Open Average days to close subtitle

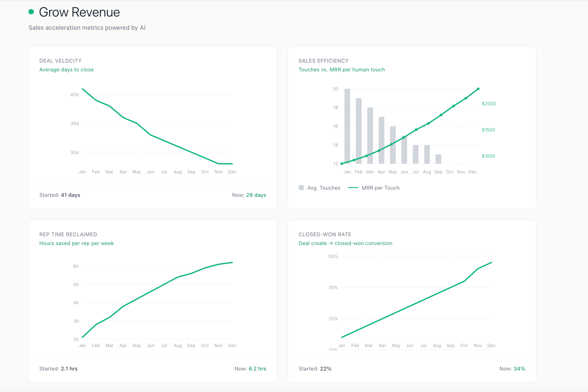(66, 69)
